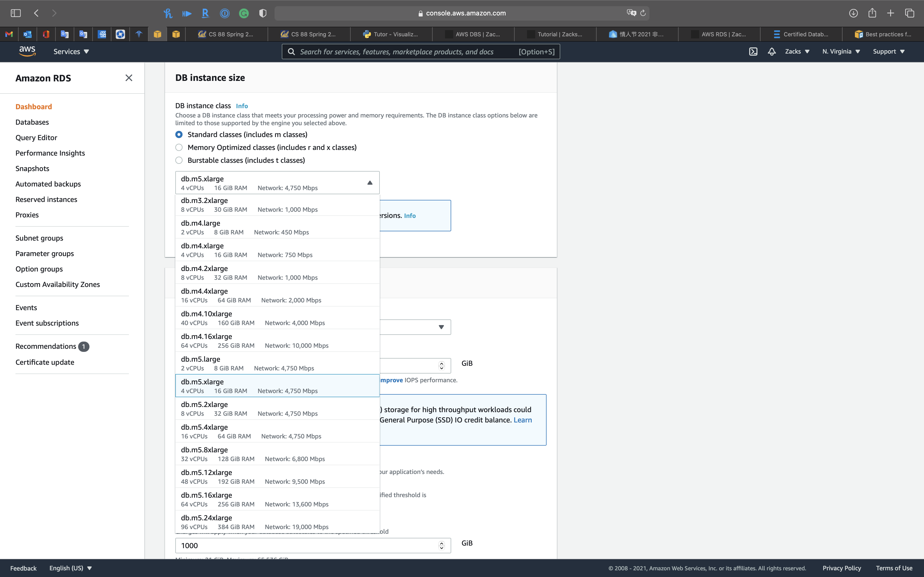Select Memory Optimized classes radio button
This screenshot has width=924, height=577.
pyautogui.click(x=179, y=147)
